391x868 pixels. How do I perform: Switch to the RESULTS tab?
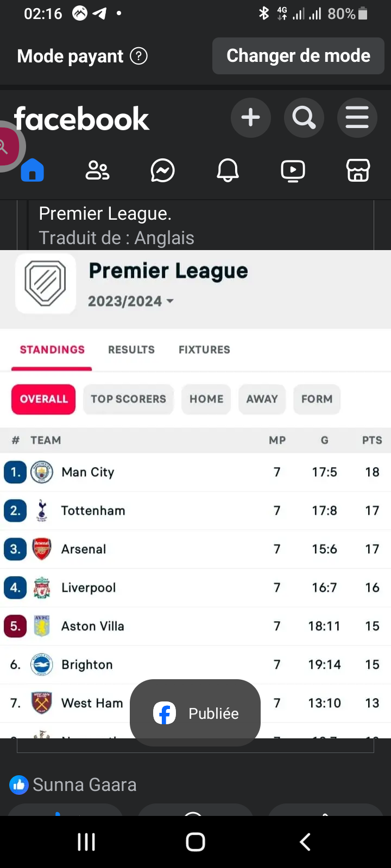tap(131, 350)
